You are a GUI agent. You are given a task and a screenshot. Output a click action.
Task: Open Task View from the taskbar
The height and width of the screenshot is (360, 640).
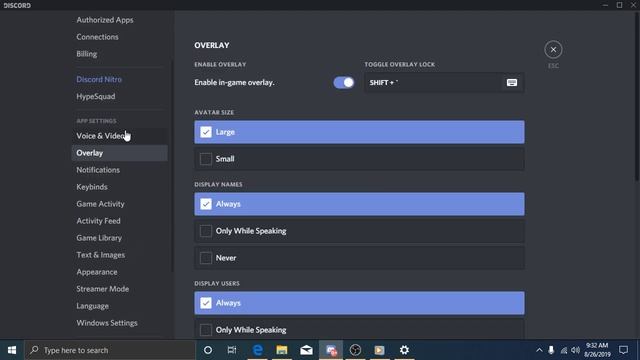[x=232, y=350]
